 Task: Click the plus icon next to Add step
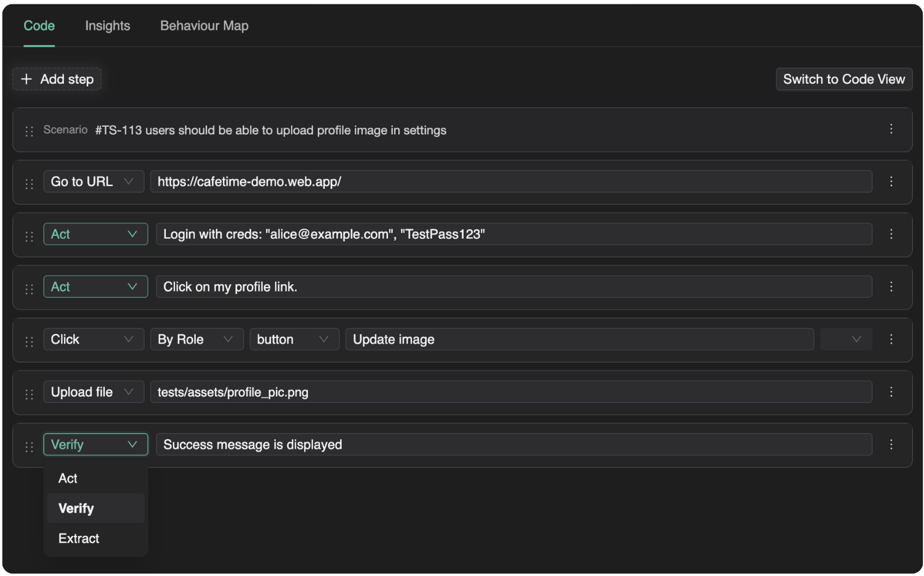pyautogui.click(x=26, y=79)
